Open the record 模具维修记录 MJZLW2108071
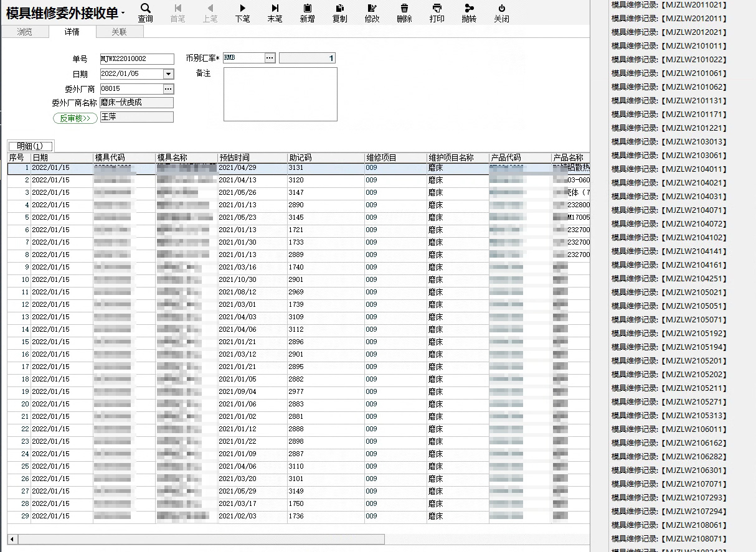 pyautogui.click(x=669, y=538)
